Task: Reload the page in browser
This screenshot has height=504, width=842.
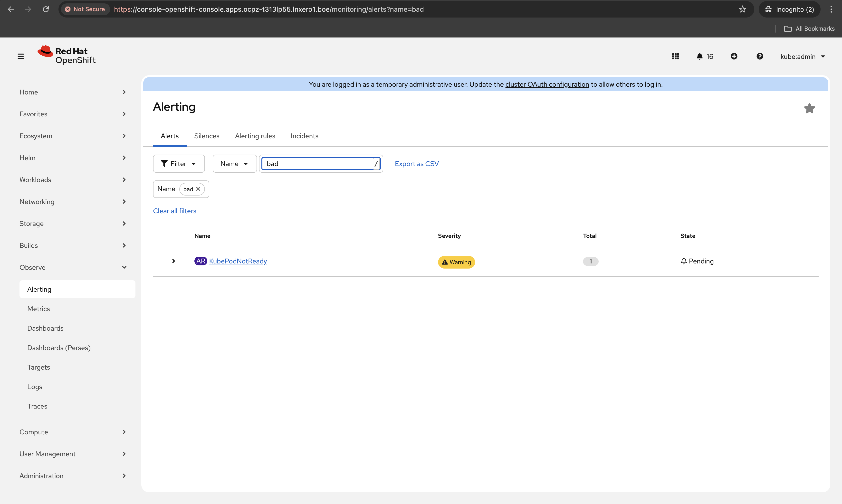Action: pos(46,9)
